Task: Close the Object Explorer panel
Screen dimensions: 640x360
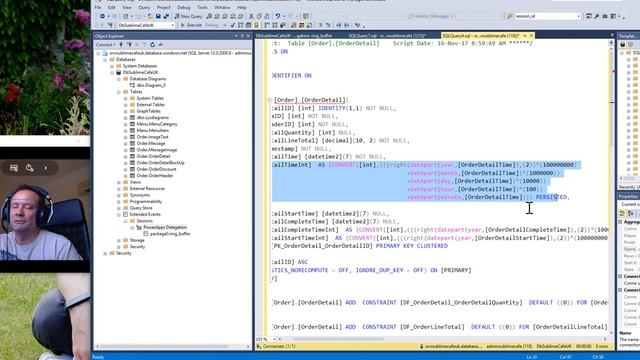Action: [248, 36]
